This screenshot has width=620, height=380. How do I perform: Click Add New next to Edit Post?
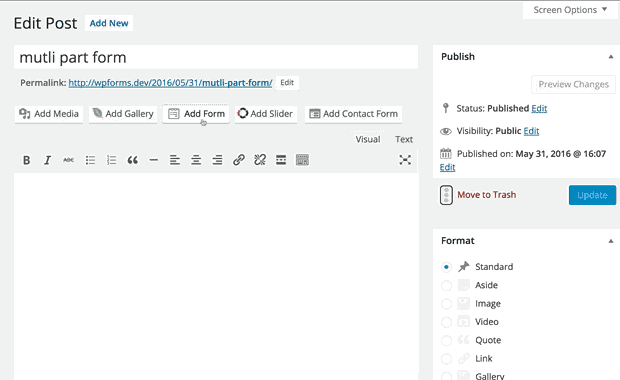tap(109, 23)
